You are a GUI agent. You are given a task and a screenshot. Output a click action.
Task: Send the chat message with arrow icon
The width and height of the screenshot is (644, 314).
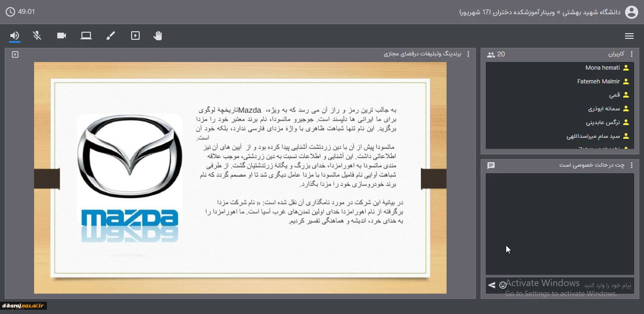pos(492,285)
